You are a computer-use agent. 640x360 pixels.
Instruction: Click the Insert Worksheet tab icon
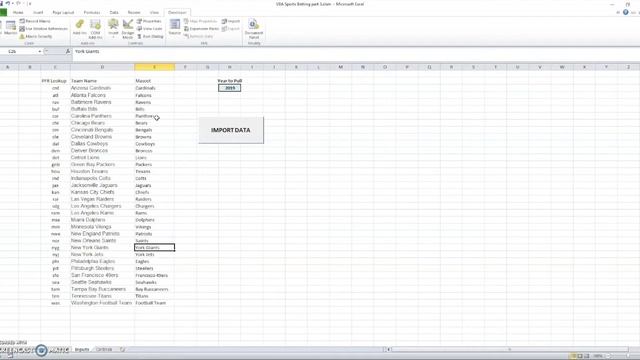[x=122, y=349]
